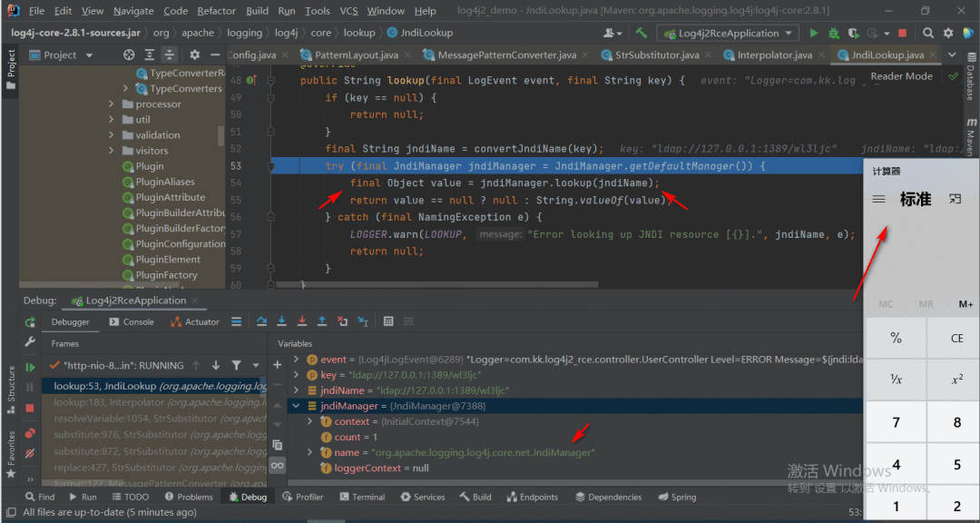Open the Calculator hamburger navigation menu

tap(878, 200)
